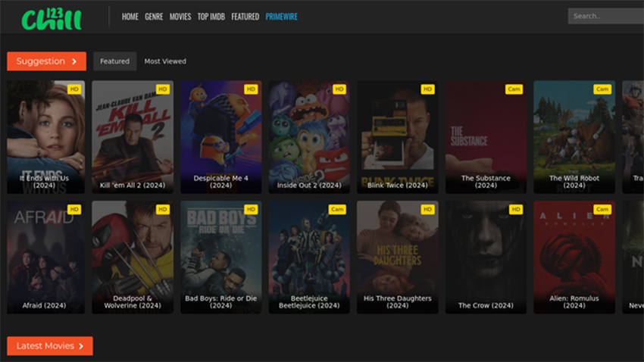Open the It Ends with Us poster

click(45, 136)
